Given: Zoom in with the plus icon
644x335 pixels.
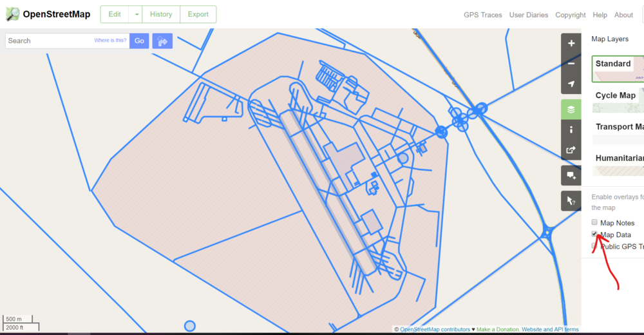Looking at the screenshot, I should point(571,43).
